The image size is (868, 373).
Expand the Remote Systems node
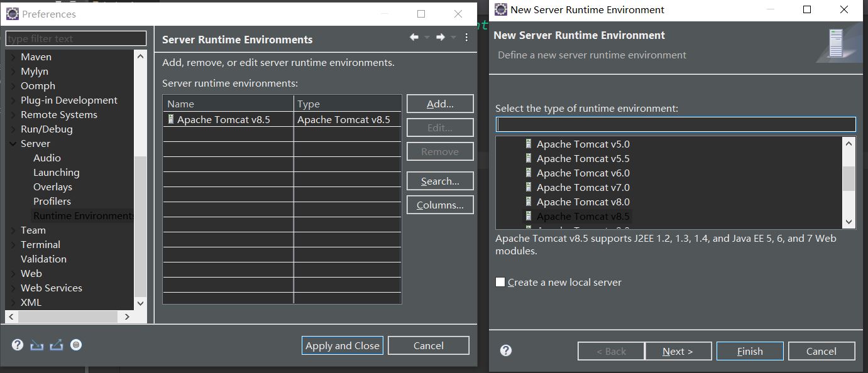point(14,115)
